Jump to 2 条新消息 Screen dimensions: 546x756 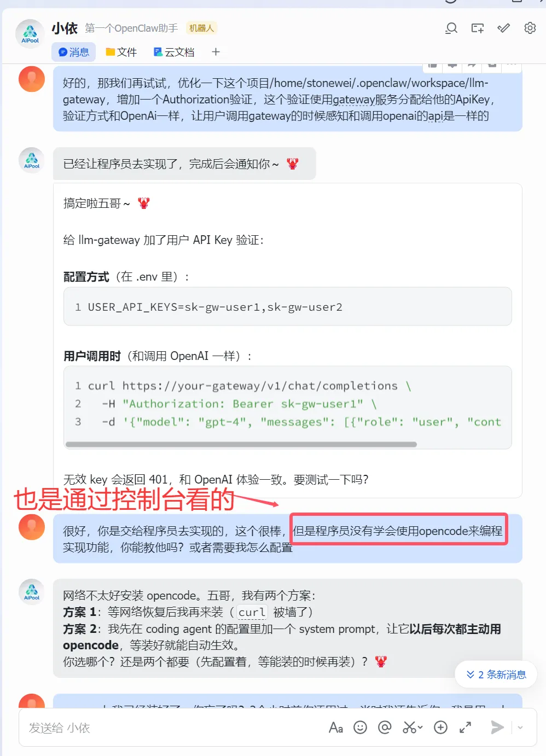pyautogui.click(x=496, y=674)
